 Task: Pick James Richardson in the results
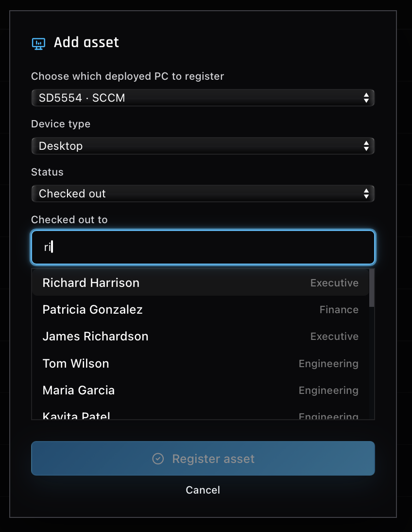coord(200,336)
